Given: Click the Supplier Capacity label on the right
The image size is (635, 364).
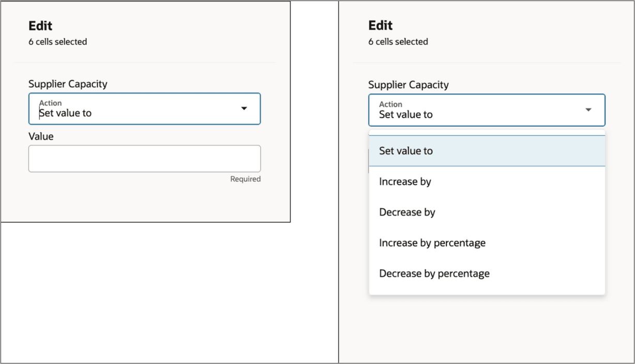Looking at the screenshot, I should (x=408, y=85).
